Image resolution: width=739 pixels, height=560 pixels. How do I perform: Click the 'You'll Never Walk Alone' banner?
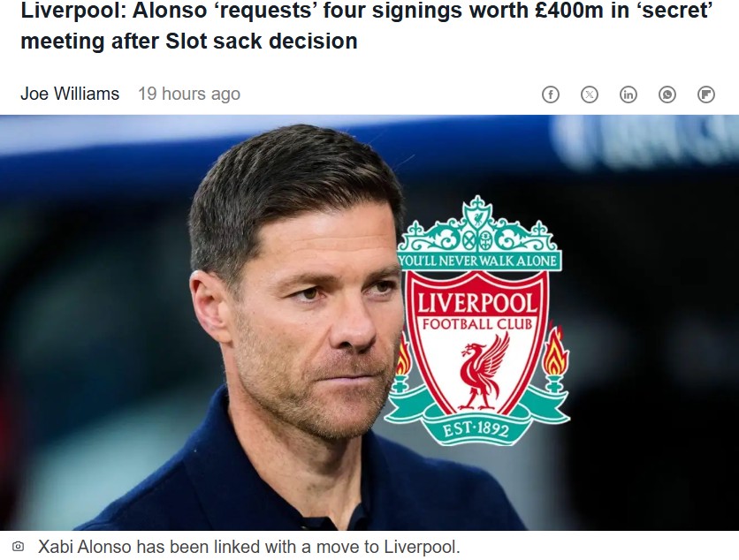(478, 261)
